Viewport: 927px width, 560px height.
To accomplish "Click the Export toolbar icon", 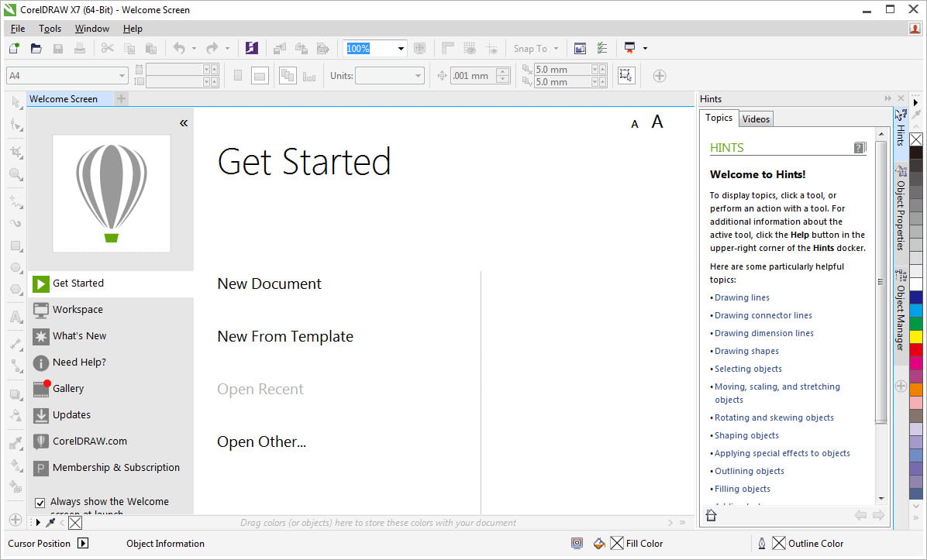I will coord(301,49).
